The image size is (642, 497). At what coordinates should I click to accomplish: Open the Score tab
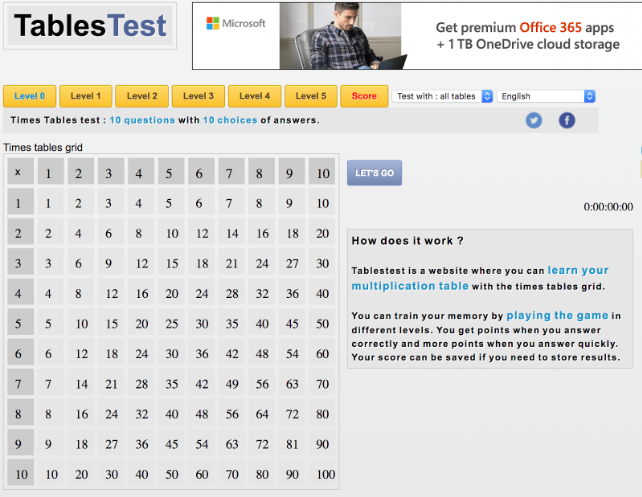[x=364, y=96]
